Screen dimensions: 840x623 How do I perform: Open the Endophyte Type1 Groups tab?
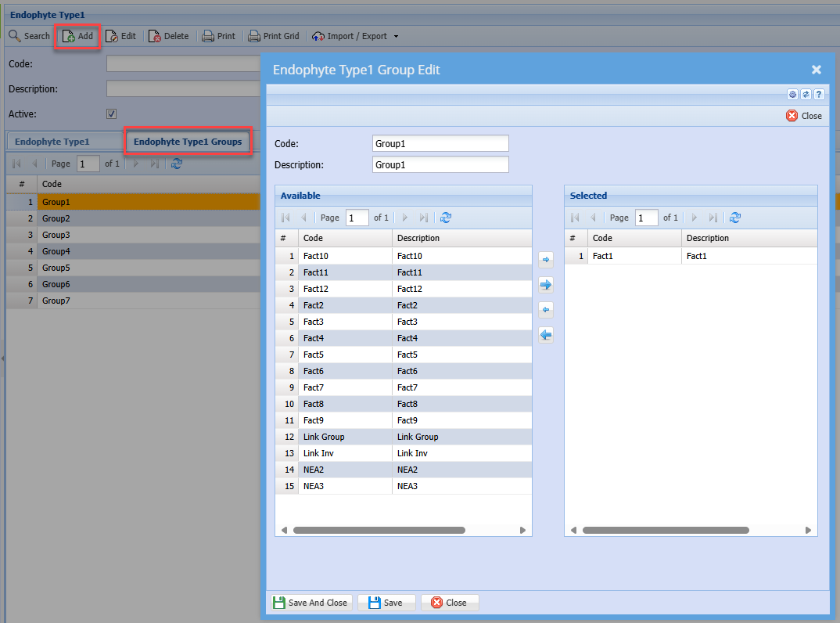point(188,142)
